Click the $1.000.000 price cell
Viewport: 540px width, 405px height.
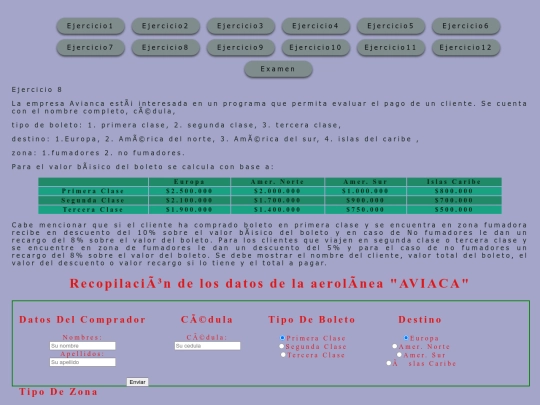[x=365, y=191]
